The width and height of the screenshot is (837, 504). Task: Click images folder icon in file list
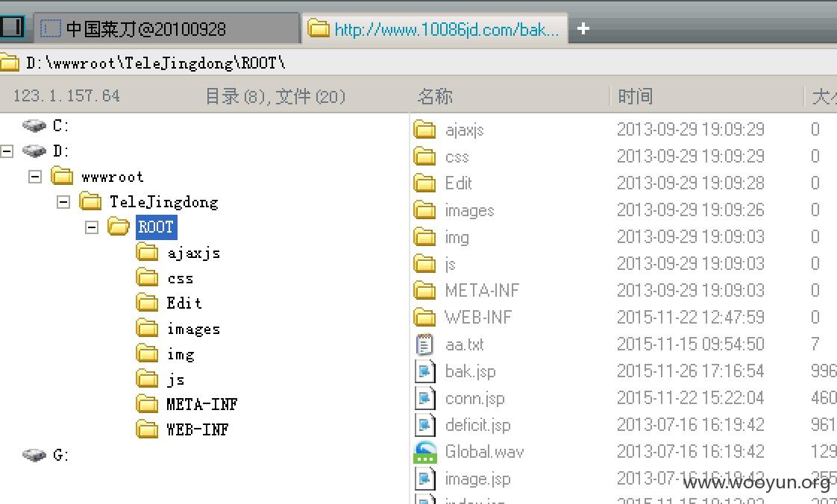tap(425, 210)
